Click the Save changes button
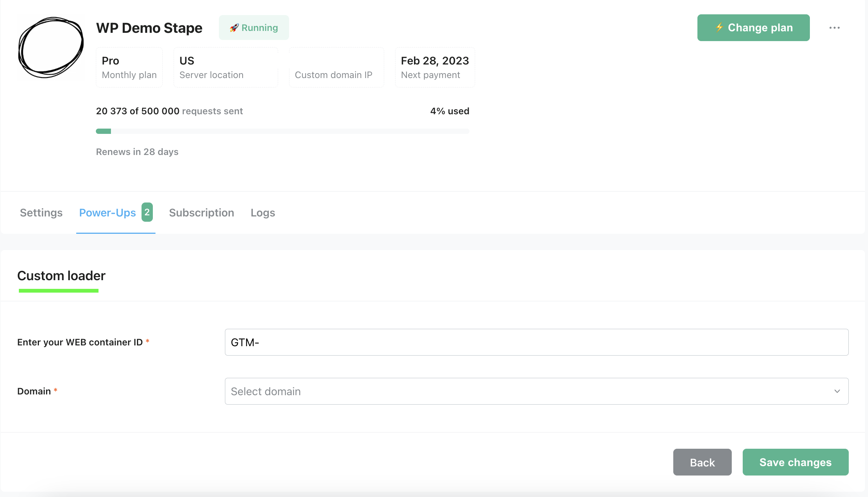Viewport: 868px width, 497px height. point(796,462)
